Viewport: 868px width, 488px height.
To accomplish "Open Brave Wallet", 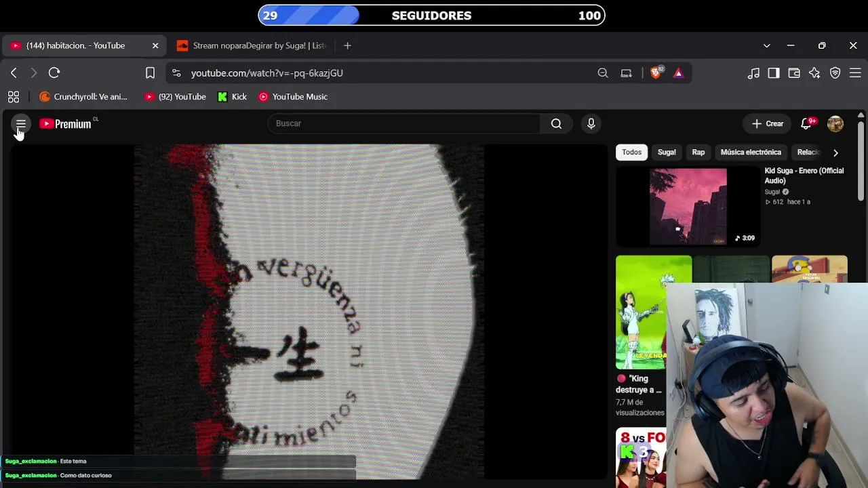I will tap(794, 73).
